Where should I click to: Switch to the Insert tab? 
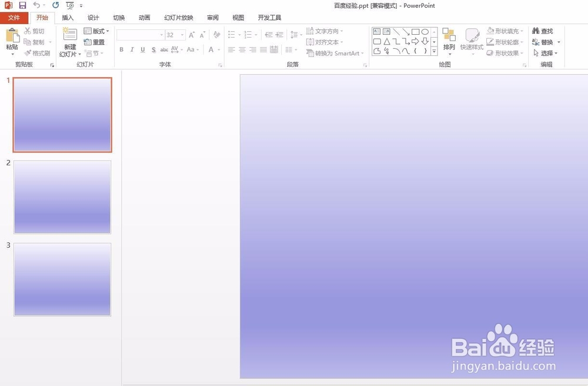coord(68,18)
